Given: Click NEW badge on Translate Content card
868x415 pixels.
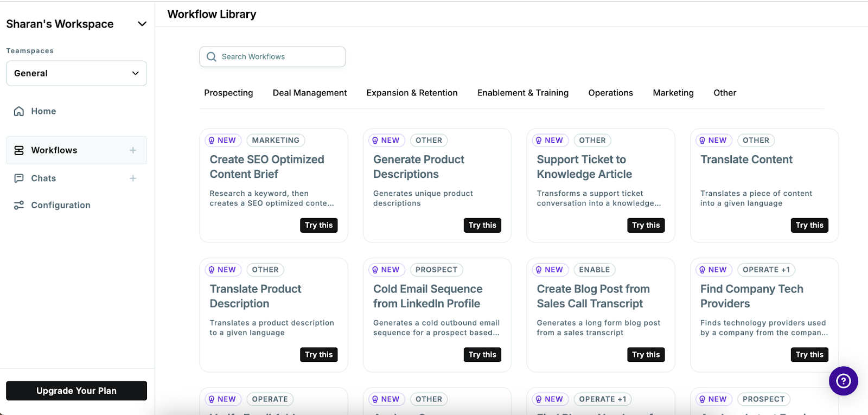Looking at the screenshot, I should pyautogui.click(x=713, y=141).
